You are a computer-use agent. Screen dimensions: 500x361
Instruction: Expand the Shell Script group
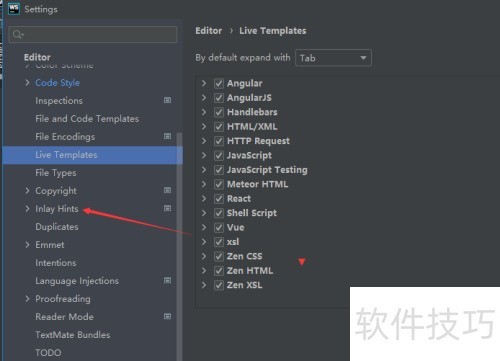tap(204, 213)
